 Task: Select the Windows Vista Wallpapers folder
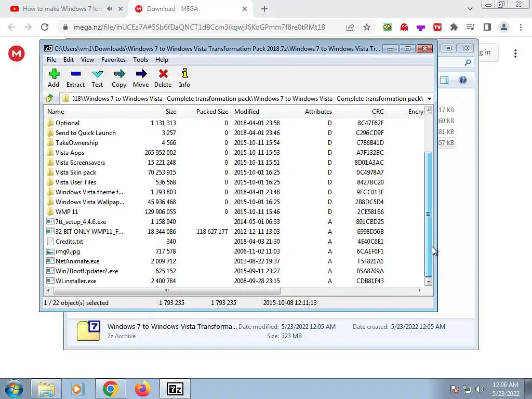click(89, 202)
